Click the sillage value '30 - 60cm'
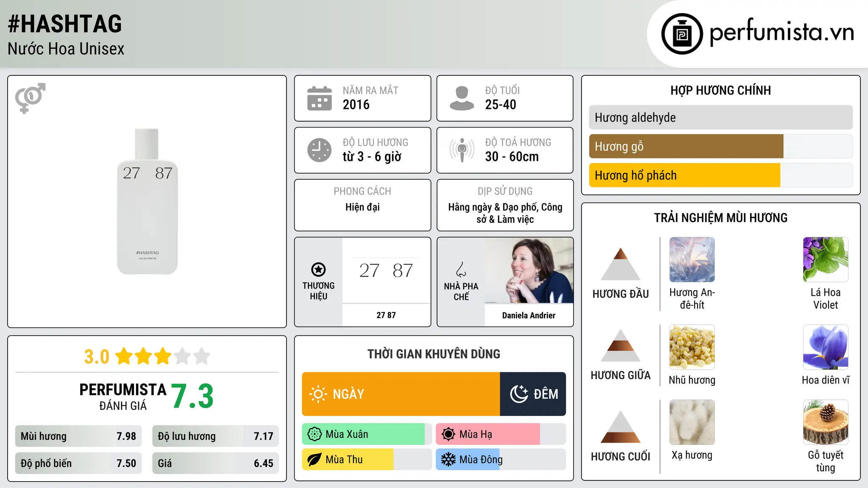Screen dimensions: 868x488 coord(512,157)
